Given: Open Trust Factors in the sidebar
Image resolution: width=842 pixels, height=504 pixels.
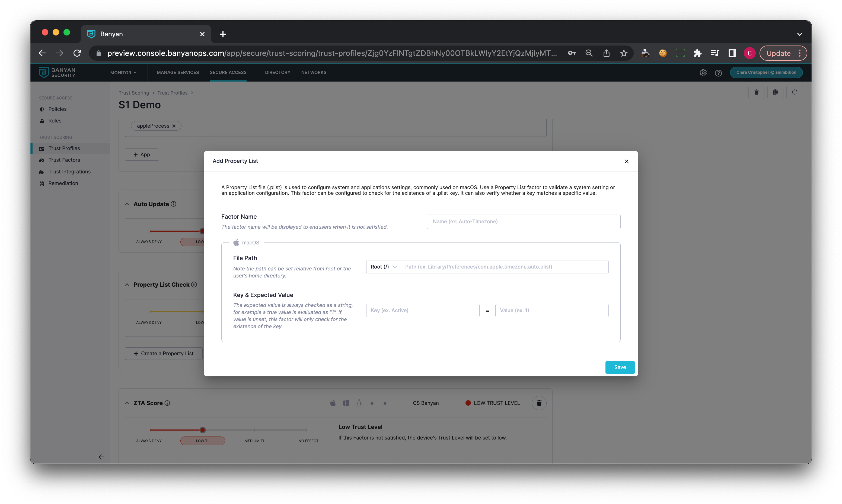Looking at the screenshot, I should [x=64, y=160].
